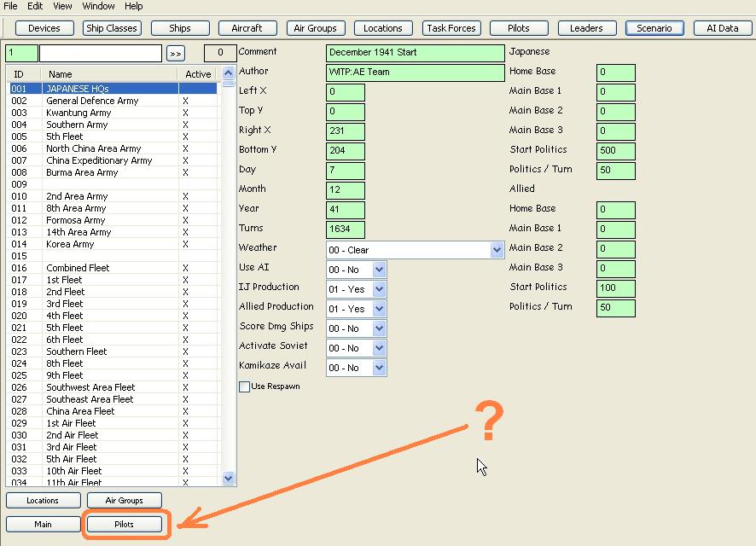Click Japanese Home Base field

click(x=616, y=73)
